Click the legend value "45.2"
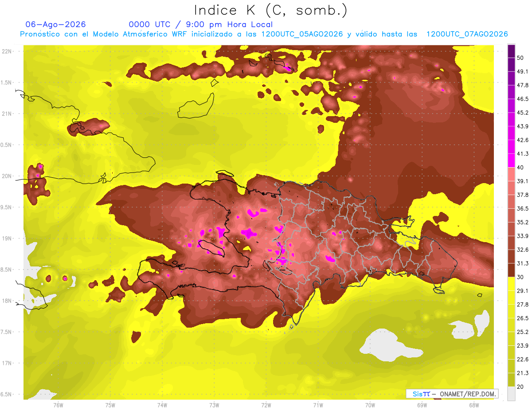The height and width of the screenshot is (411, 532). [x=523, y=113]
